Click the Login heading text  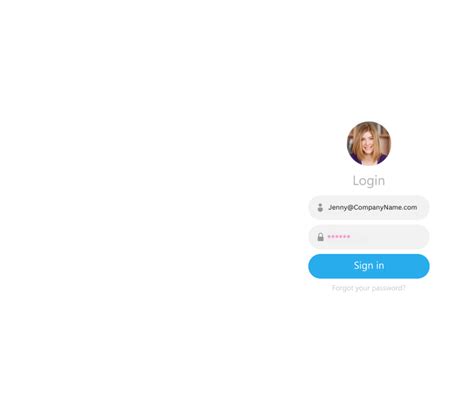[x=369, y=181]
